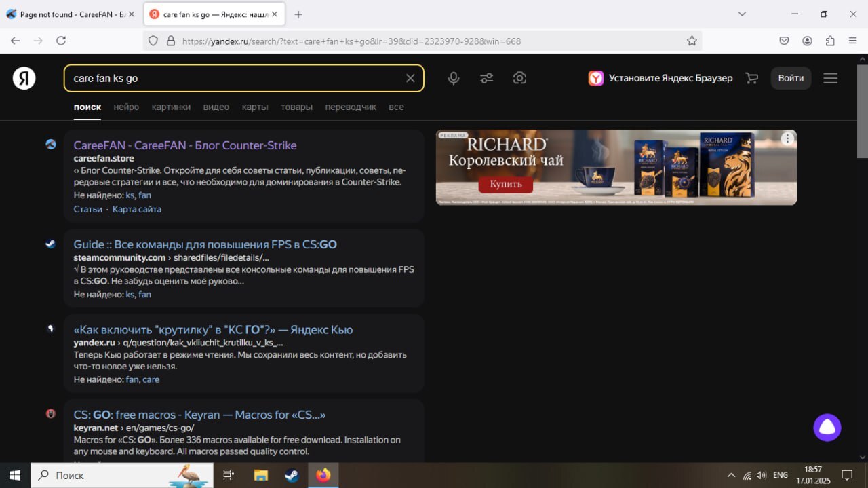Clear the search query with X
The height and width of the screenshot is (488, 868).
click(x=410, y=78)
